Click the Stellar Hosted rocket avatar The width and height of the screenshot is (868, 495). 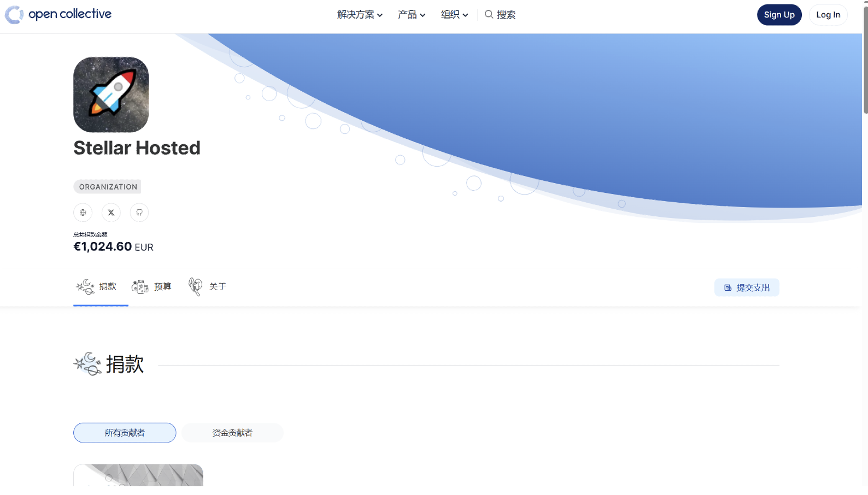[111, 95]
